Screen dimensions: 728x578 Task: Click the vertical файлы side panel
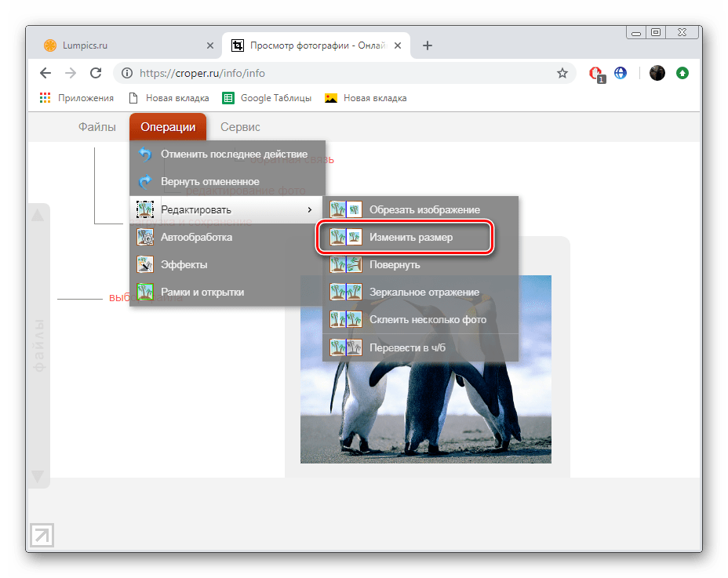point(39,346)
